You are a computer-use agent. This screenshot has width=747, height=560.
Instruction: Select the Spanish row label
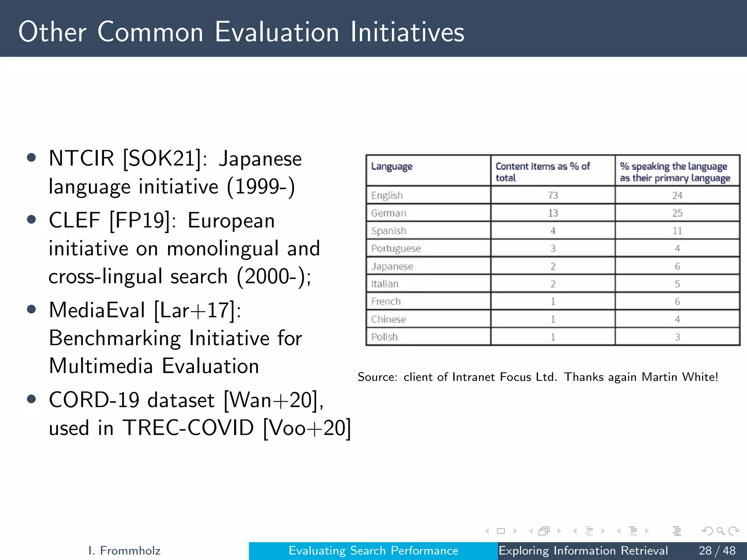point(389,231)
